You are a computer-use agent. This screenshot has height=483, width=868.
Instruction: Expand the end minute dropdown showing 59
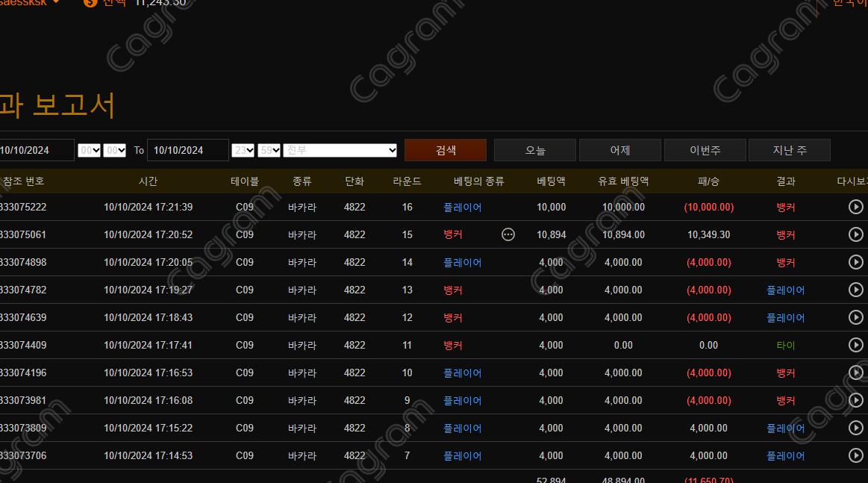click(269, 150)
